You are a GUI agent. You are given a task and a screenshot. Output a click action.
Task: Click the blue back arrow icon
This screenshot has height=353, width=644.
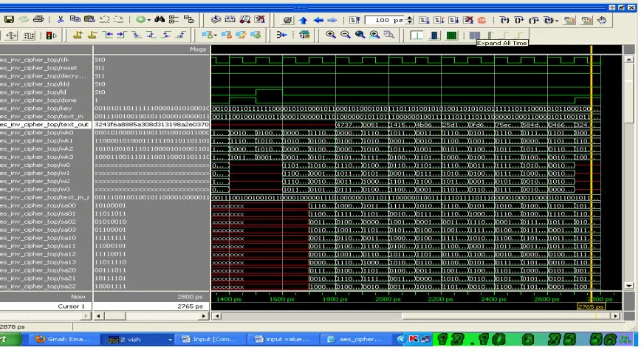[x=318, y=20]
